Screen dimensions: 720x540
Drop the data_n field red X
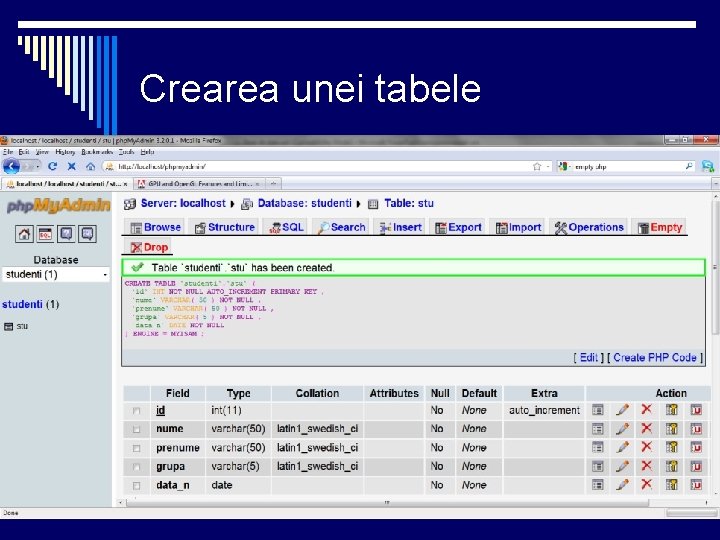click(647, 484)
